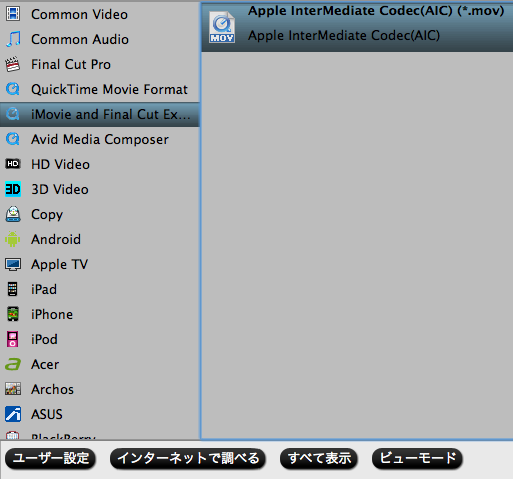Click the Common Video film strip icon
This screenshot has width=513, height=479.
point(13,14)
